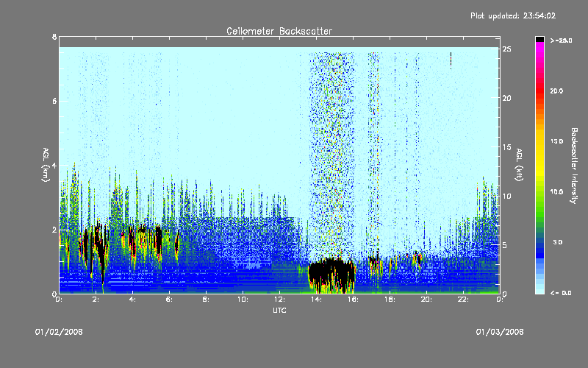Click the '2:' UTC hour tick label
Viewport: 588px width, 368px height.
click(x=96, y=300)
